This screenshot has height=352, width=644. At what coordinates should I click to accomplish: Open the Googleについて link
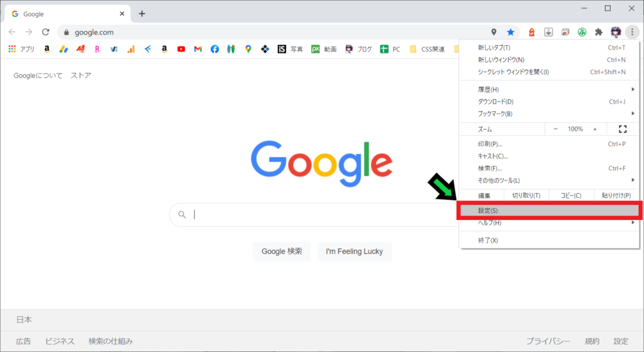tap(38, 75)
